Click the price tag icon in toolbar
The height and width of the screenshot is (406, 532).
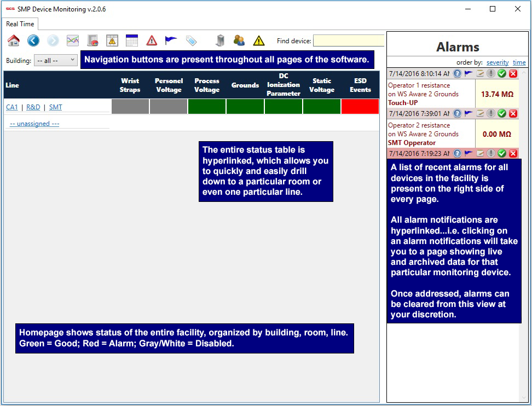[x=191, y=40]
